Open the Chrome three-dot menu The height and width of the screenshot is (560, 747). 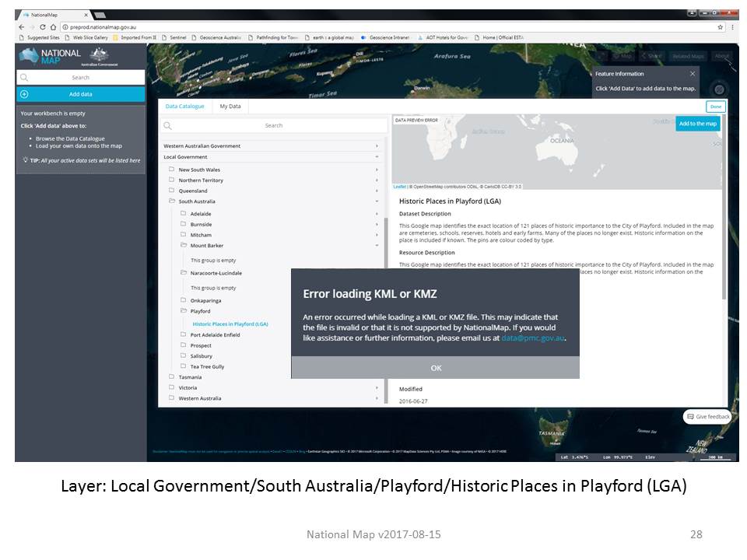(x=732, y=27)
